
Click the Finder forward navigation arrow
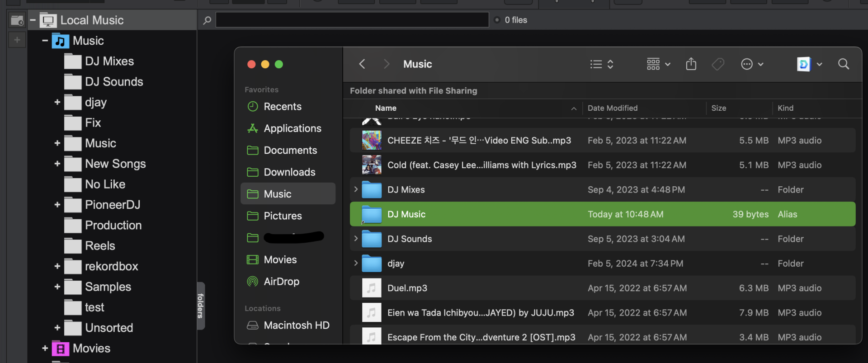point(387,64)
